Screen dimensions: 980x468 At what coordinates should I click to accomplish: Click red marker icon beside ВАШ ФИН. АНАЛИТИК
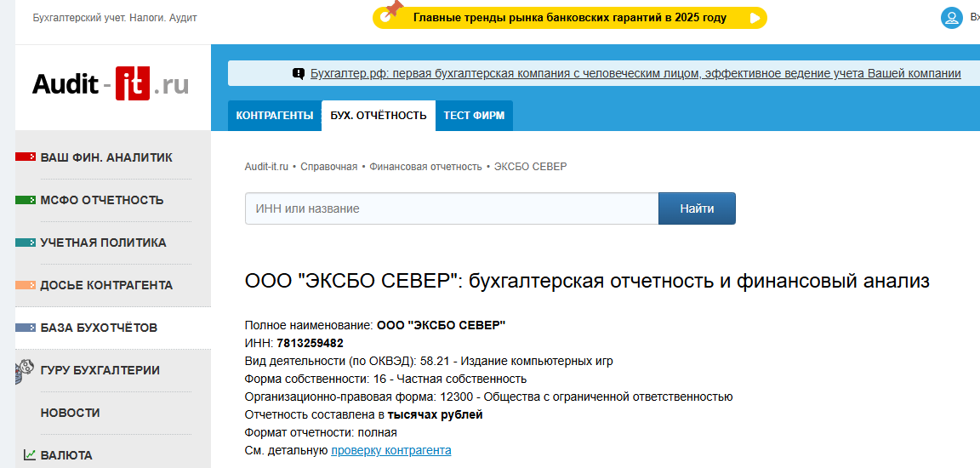(25, 157)
